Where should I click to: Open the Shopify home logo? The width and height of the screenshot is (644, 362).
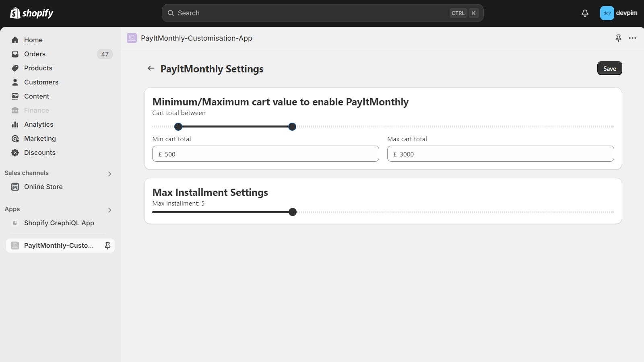click(32, 13)
